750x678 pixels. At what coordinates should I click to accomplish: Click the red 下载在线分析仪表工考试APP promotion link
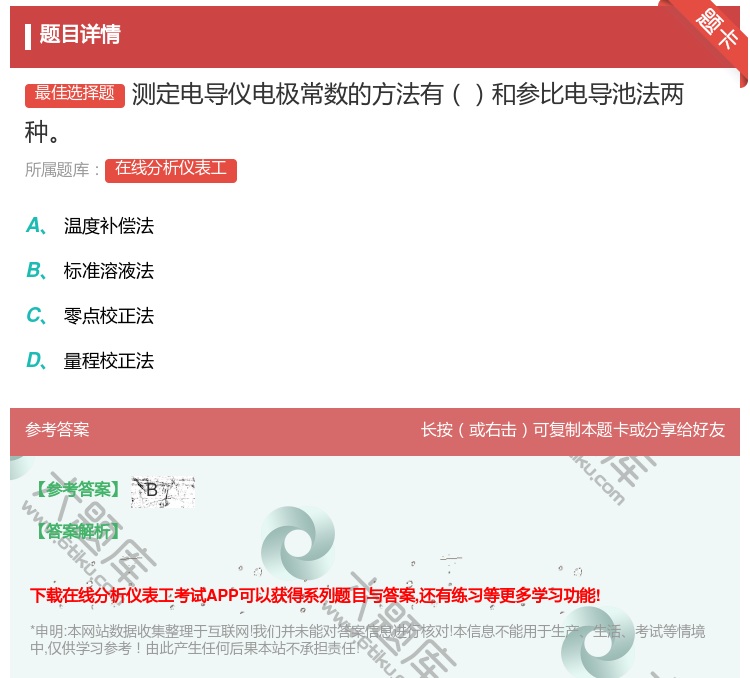point(315,595)
